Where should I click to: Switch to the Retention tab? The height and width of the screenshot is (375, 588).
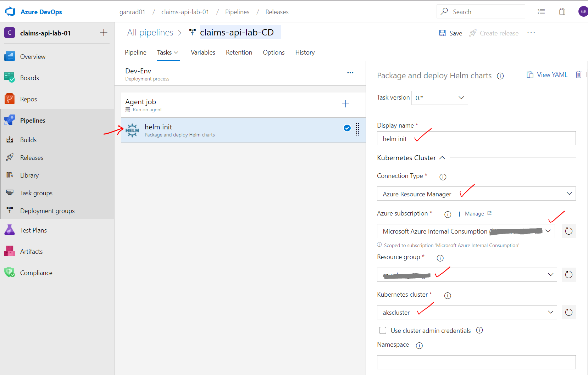point(239,52)
